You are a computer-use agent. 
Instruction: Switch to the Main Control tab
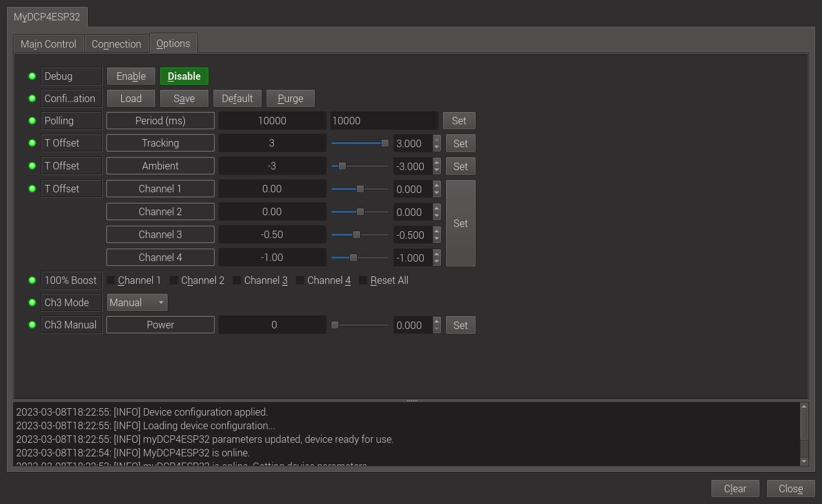pyautogui.click(x=48, y=44)
